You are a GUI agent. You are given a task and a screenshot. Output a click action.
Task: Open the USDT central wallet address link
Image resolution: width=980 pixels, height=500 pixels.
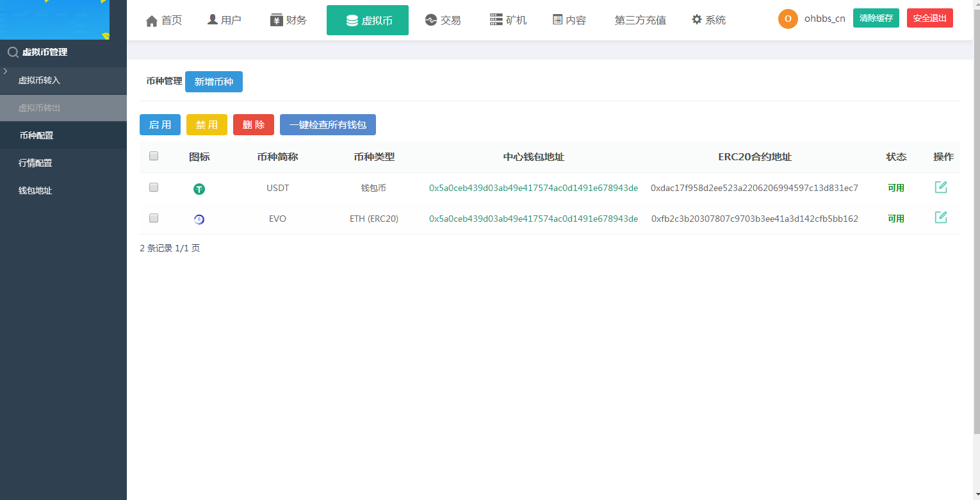(x=533, y=188)
